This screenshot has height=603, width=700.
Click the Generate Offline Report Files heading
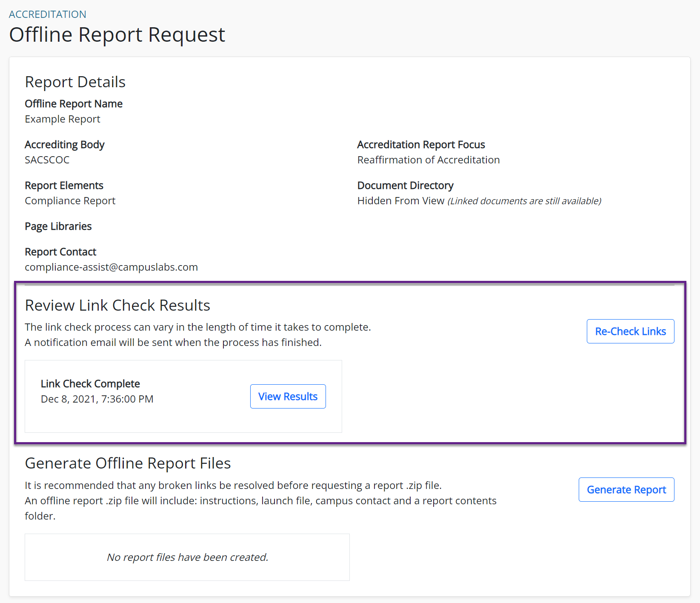coord(128,463)
